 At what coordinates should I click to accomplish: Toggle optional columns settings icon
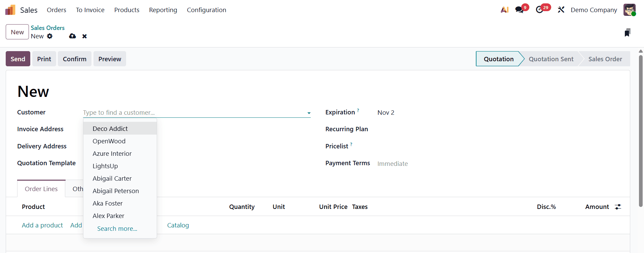(618, 207)
